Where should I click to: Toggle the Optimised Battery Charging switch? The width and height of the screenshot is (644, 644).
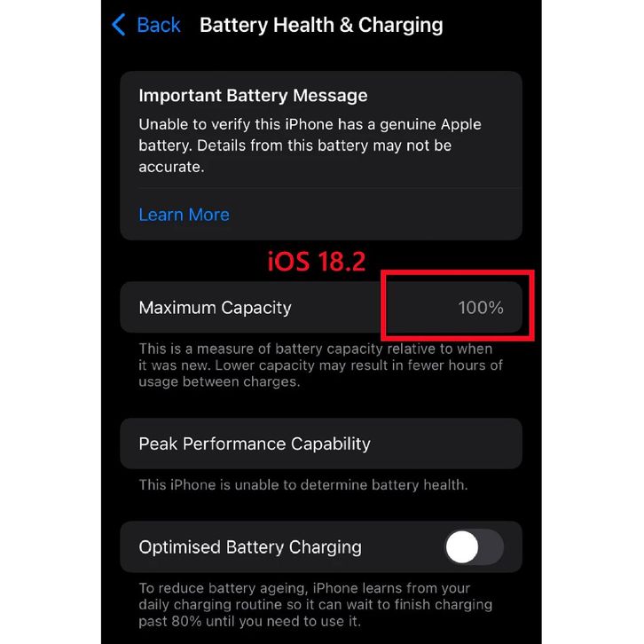tap(474, 547)
